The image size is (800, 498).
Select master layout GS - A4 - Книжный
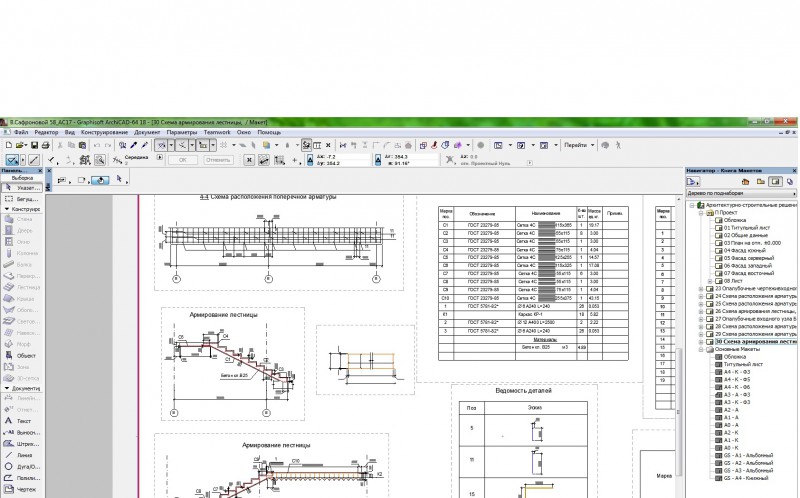745,478
